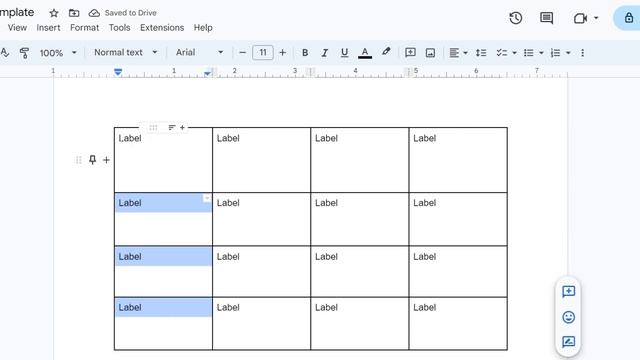Open the Extensions menu

162,28
